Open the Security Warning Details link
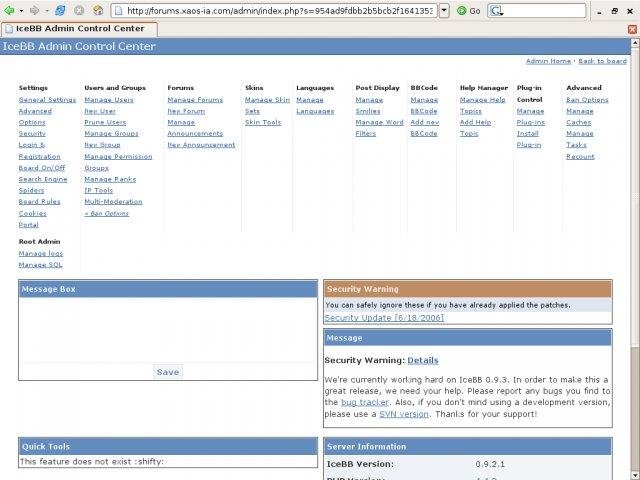This screenshot has height=480, width=640. [x=423, y=360]
